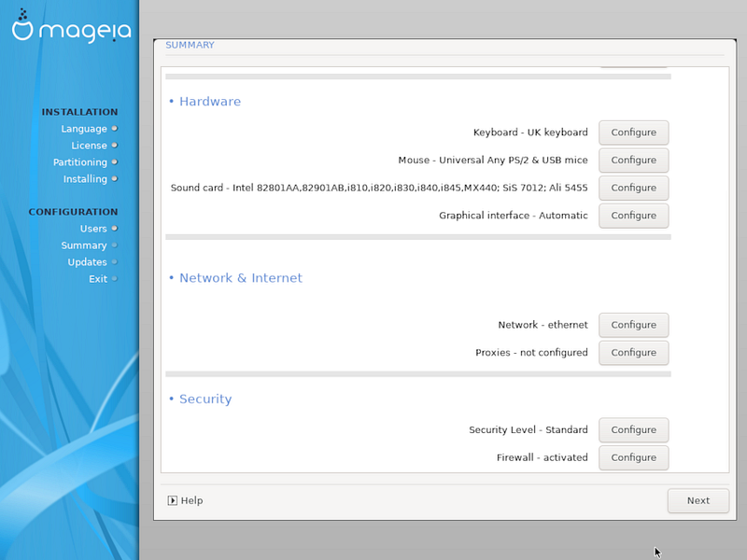Click the INSTALLATION sidebar header
The height and width of the screenshot is (560, 747).
(x=79, y=112)
